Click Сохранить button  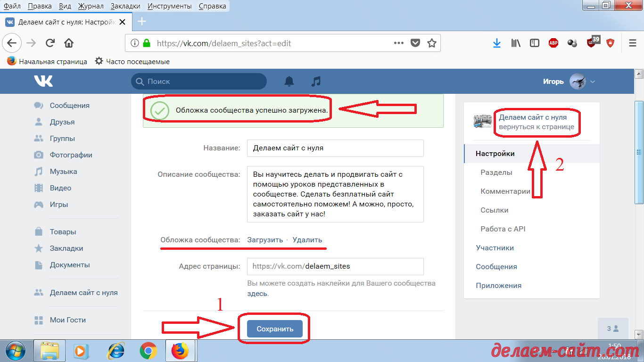275,329
